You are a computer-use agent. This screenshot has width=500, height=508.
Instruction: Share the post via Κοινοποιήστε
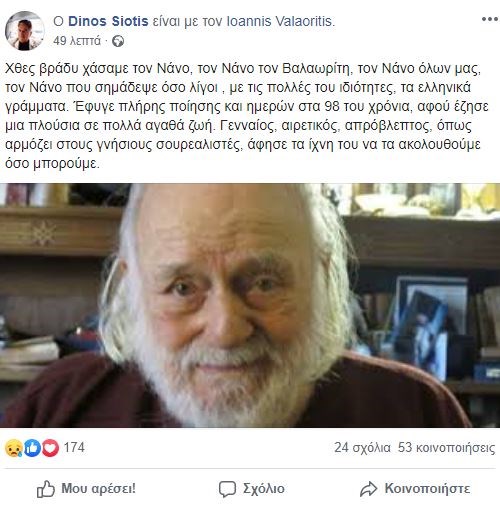(415, 489)
